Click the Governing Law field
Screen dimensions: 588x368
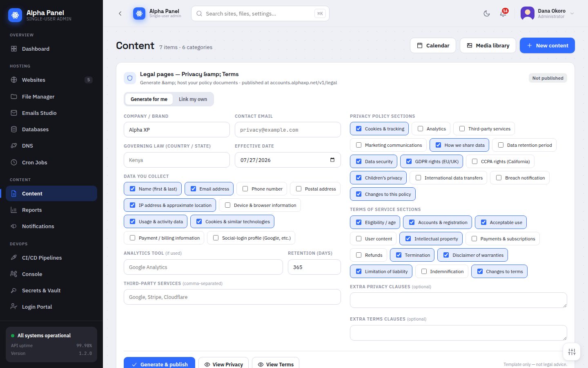[x=177, y=160]
